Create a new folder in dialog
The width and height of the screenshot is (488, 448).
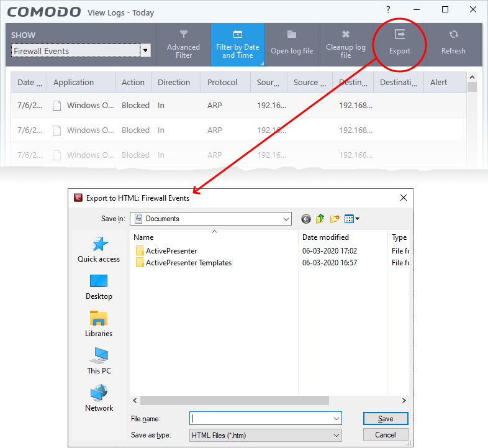click(335, 219)
